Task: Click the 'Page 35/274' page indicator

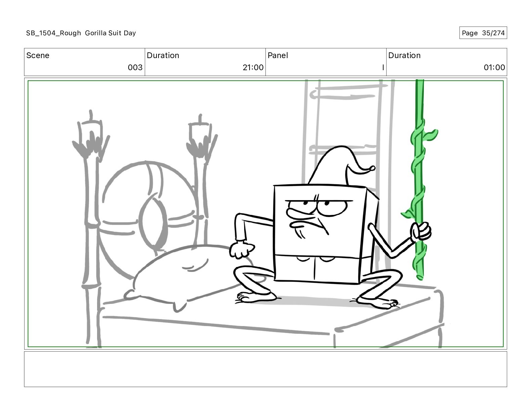Action: pyautogui.click(x=483, y=33)
